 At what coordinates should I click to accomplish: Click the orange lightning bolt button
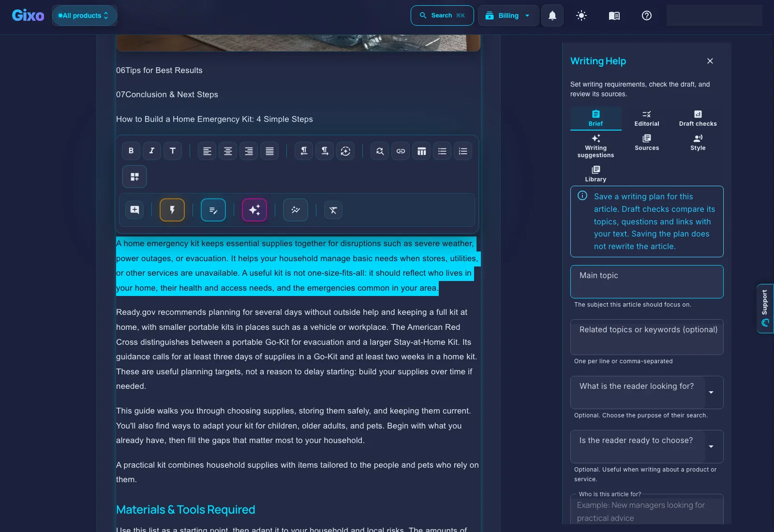point(172,210)
